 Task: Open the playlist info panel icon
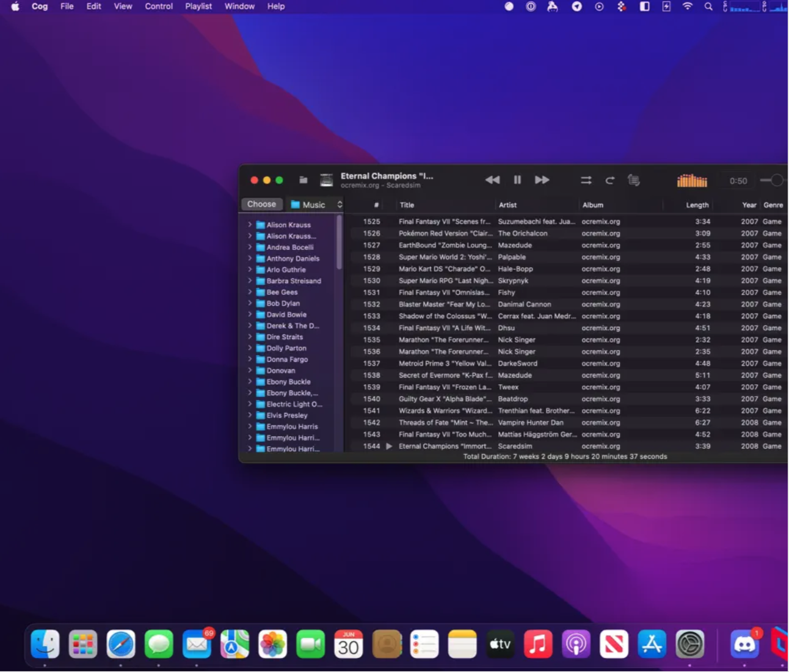click(634, 180)
